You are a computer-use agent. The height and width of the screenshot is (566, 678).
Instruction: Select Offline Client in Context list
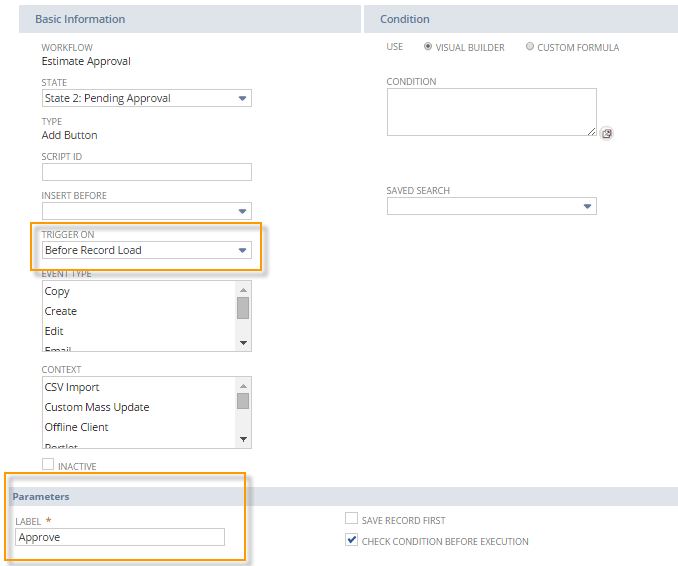pyautogui.click(x=138, y=427)
